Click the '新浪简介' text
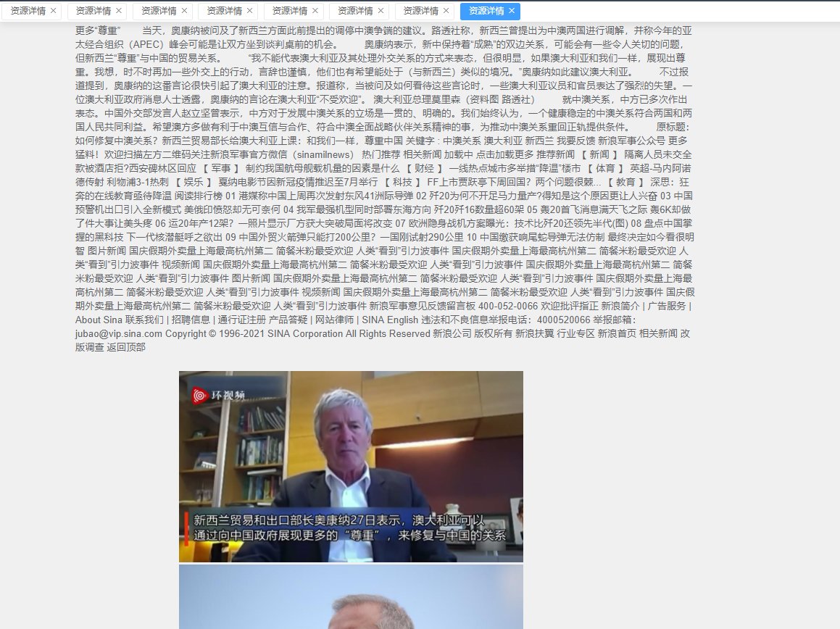The height and width of the screenshot is (629, 840). (x=620, y=306)
